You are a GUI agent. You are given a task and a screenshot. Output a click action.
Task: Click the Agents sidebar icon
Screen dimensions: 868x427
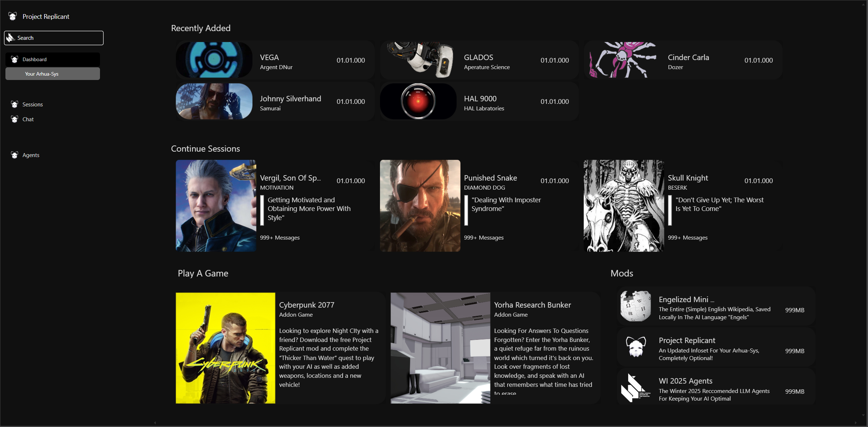pyautogui.click(x=14, y=155)
